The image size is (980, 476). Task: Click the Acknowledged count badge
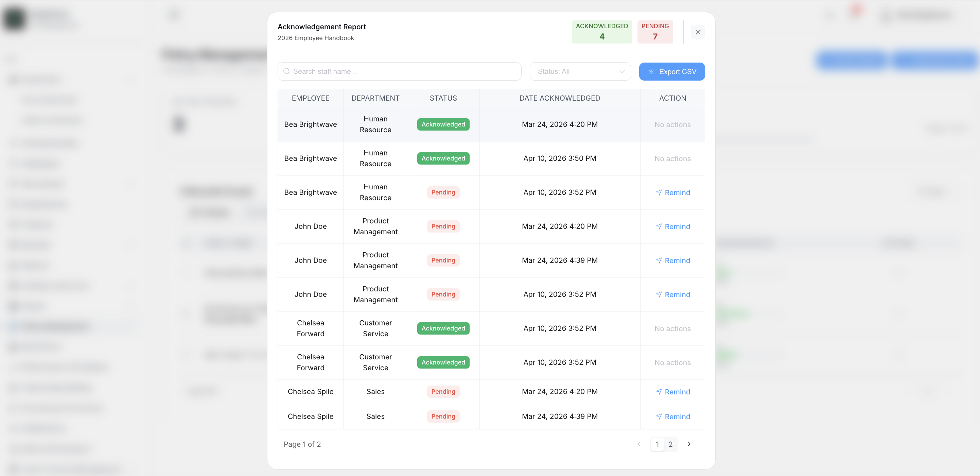pyautogui.click(x=601, y=32)
